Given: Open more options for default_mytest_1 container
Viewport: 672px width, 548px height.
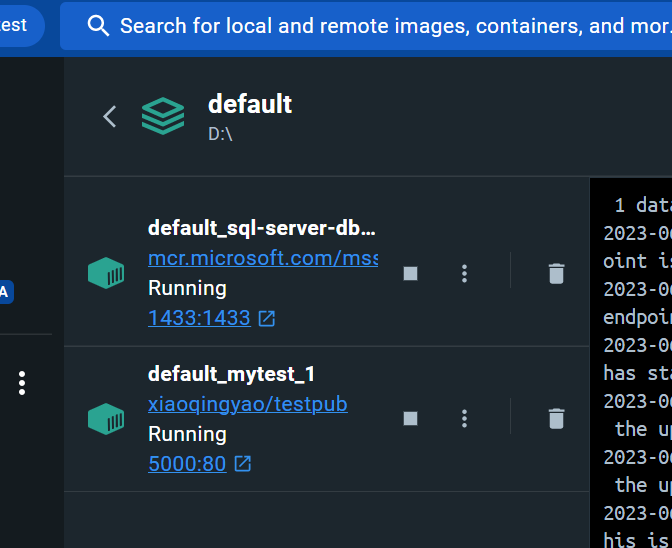Looking at the screenshot, I should [464, 419].
